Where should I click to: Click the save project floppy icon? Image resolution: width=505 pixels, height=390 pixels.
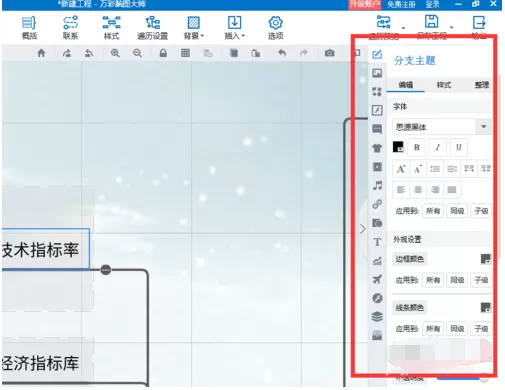click(431, 22)
